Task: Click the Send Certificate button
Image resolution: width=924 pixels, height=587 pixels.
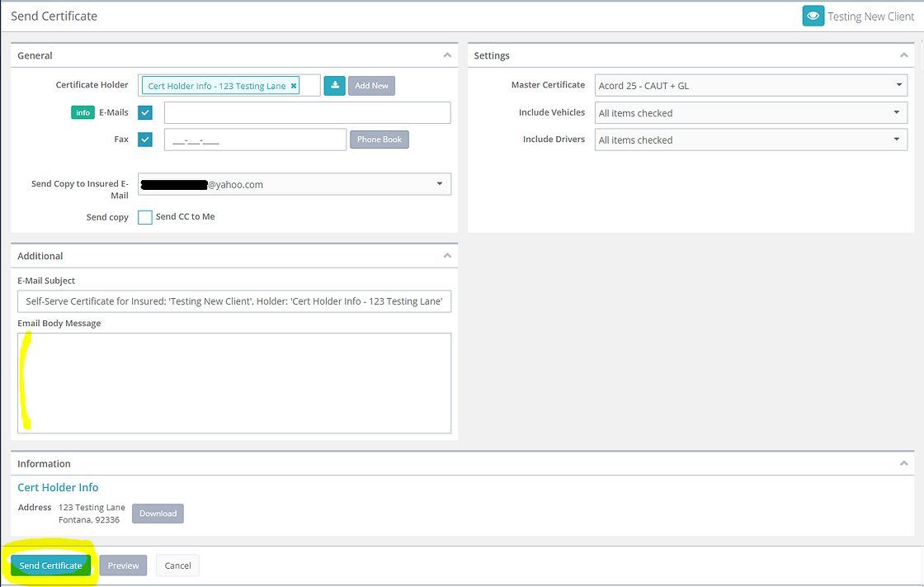Action: click(x=49, y=565)
